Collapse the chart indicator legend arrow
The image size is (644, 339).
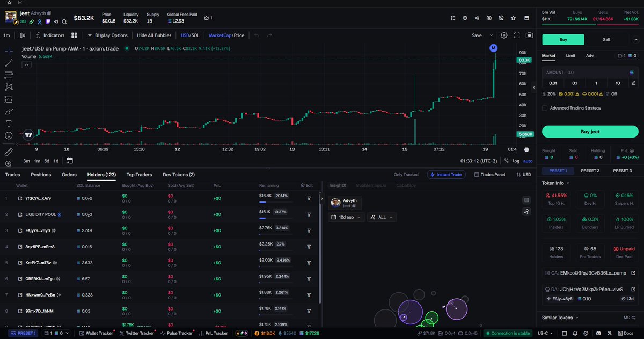click(26, 64)
